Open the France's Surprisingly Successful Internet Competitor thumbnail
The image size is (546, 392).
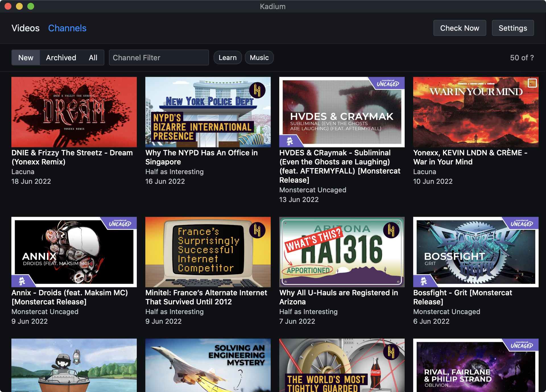pos(208,252)
